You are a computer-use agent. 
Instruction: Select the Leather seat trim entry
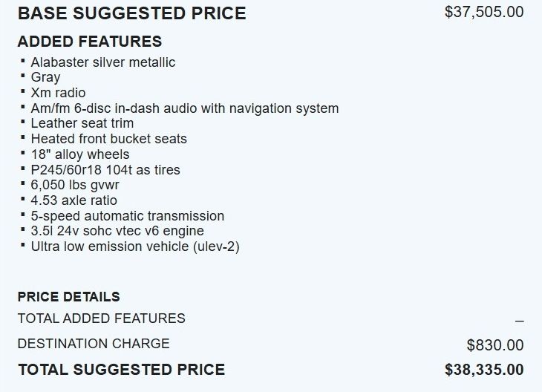coord(82,123)
